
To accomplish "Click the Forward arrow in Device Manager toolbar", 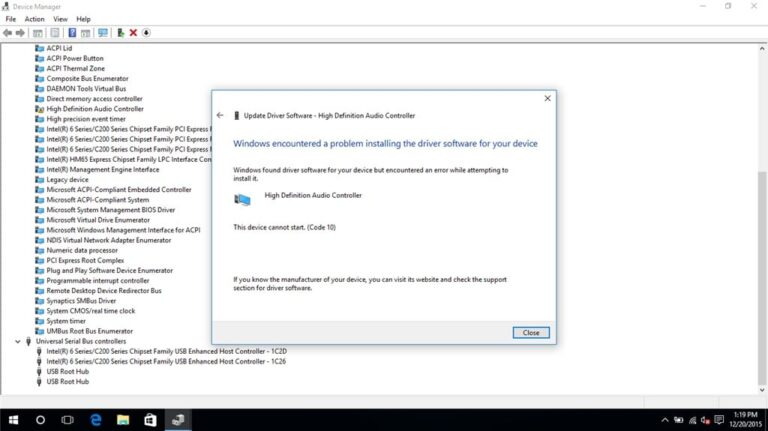I will click(x=20, y=33).
